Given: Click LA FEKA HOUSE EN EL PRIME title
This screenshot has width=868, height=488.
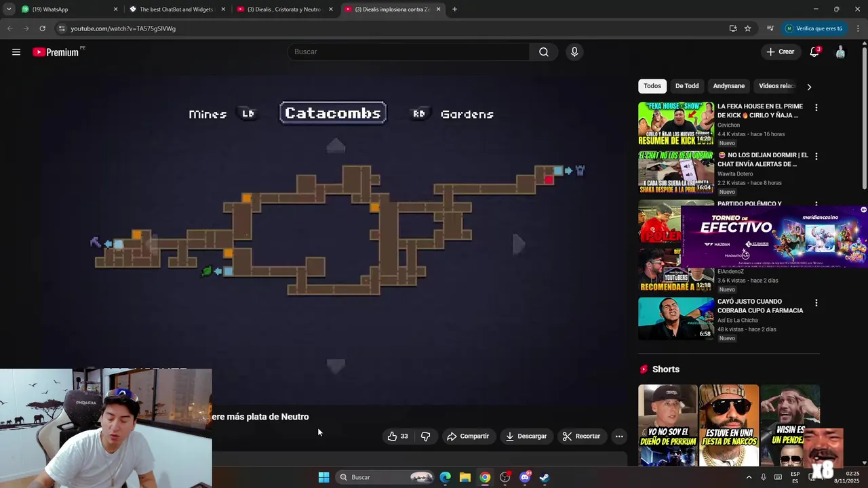Looking at the screenshot, I should click(x=760, y=110).
